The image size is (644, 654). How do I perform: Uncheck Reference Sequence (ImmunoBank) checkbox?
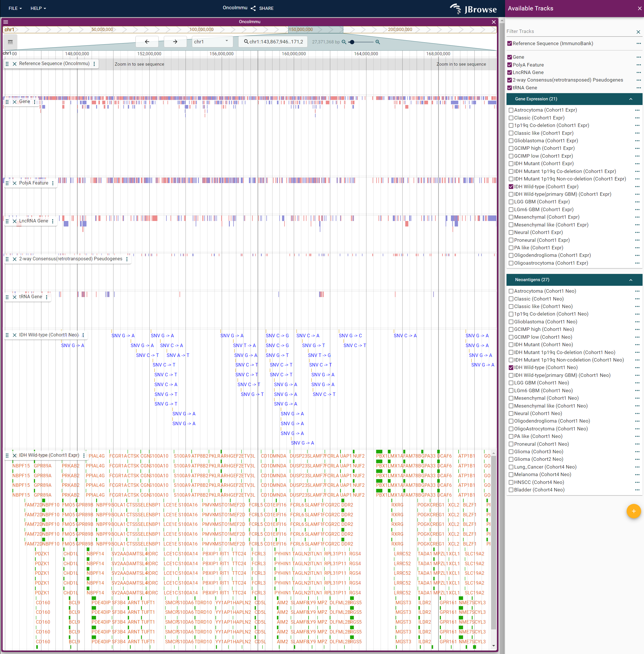509,43
